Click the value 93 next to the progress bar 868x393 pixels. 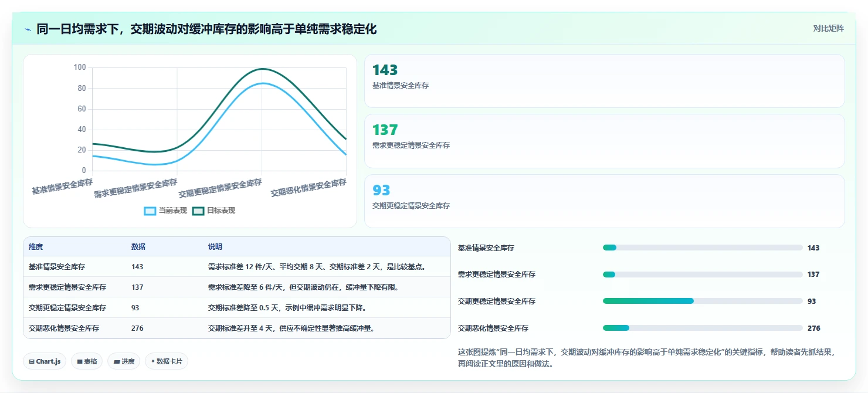[x=812, y=301]
